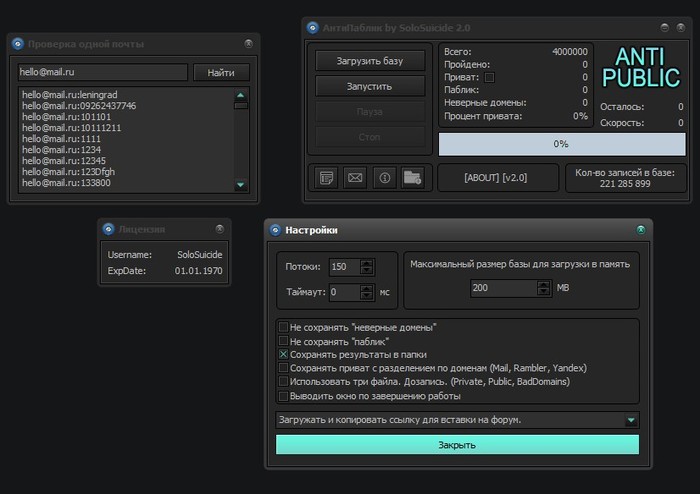Image resolution: width=700 pixels, height=494 pixels.
Task: Open the results folder icon
Action: click(412, 178)
